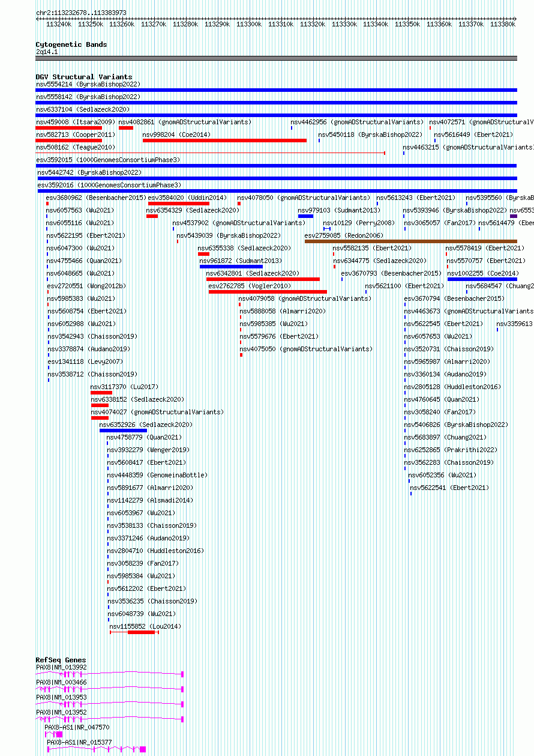Select variant label nsv5450118 (ByrskaBishop2022)
The image size is (534, 756).
(x=370, y=135)
